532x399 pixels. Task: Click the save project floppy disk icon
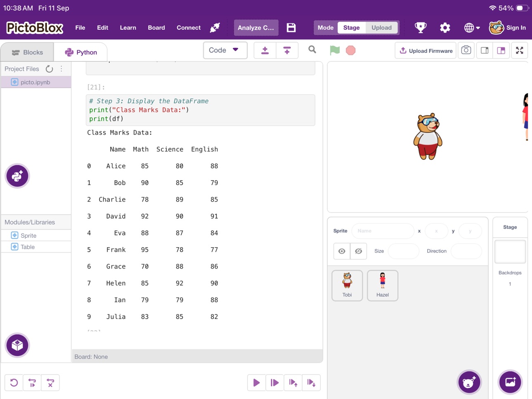pos(291,28)
